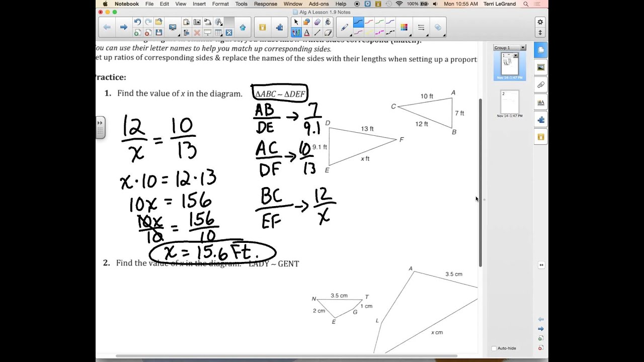Choose the Select arrow tool
644x362 pixels.
tap(296, 22)
